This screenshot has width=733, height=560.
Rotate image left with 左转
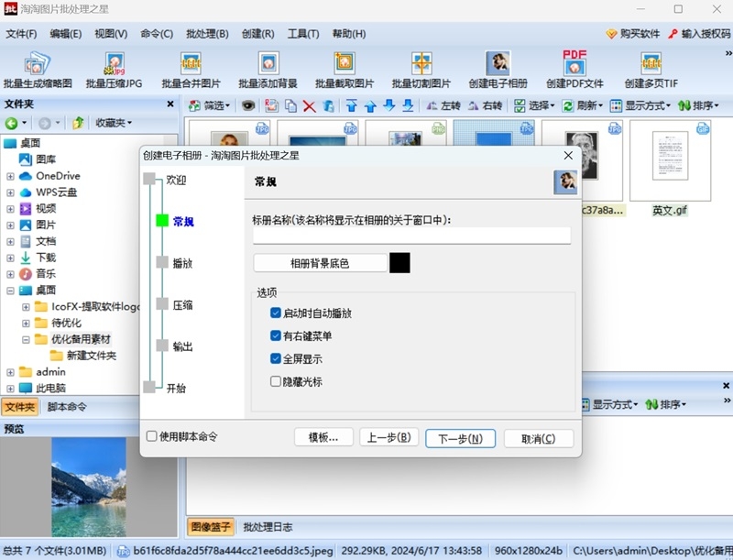click(443, 106)
